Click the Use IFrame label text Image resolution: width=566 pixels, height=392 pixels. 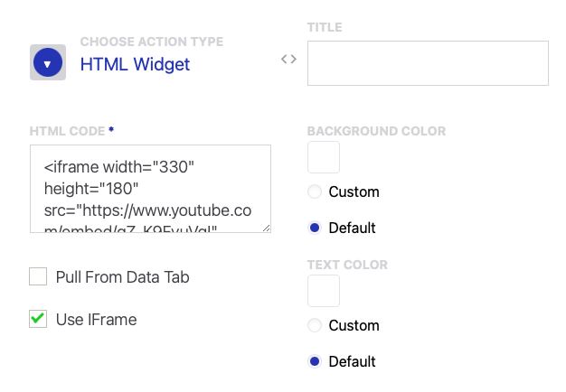(x=96, y=319)
